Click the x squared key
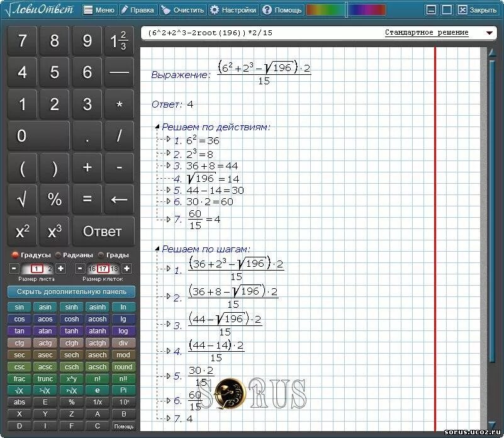504x438 pixels. tap(22, 231)
